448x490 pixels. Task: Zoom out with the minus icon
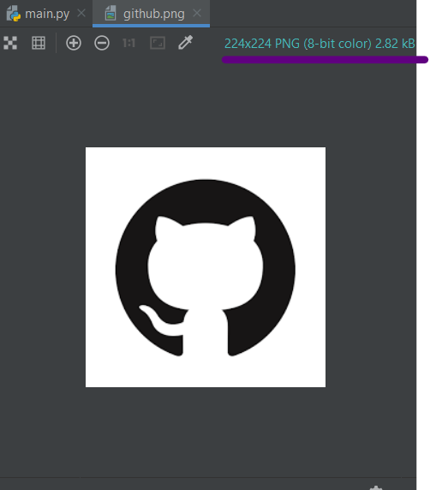(x=102, y=43)
